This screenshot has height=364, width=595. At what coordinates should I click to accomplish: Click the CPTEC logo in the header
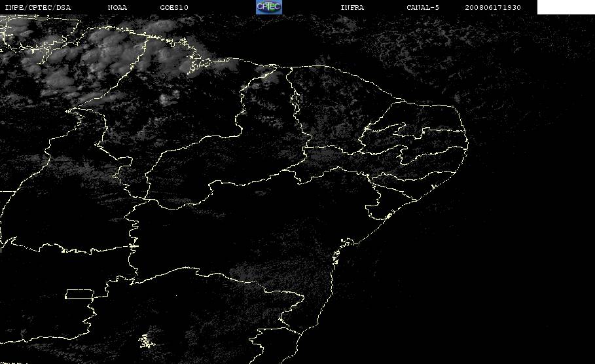coord(269,7)
